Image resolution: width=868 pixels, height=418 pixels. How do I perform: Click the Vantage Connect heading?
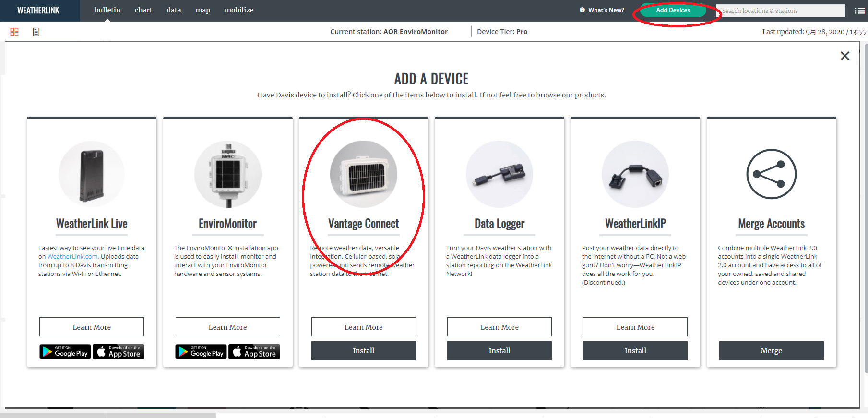364,224
